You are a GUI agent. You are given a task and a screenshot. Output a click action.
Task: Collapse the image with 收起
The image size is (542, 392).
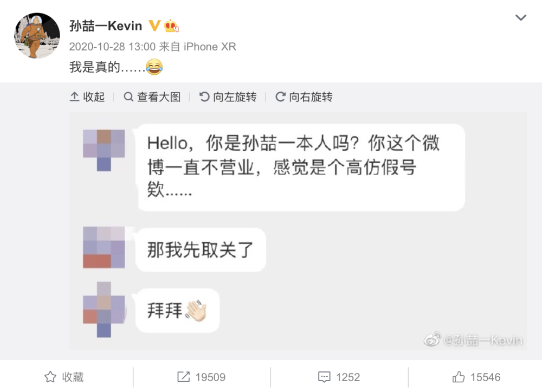[x=87, y=97]
